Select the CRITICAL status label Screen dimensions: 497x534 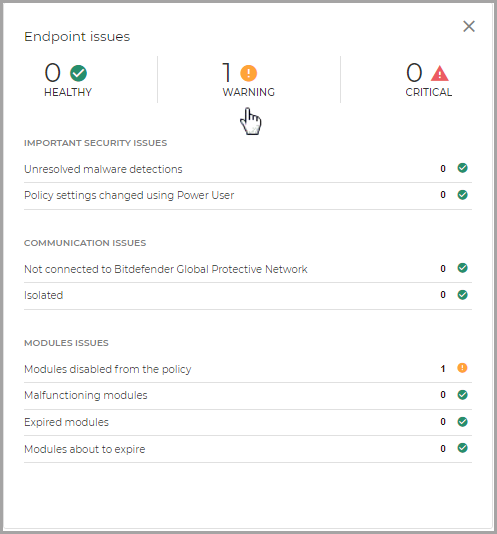[429, 92]
